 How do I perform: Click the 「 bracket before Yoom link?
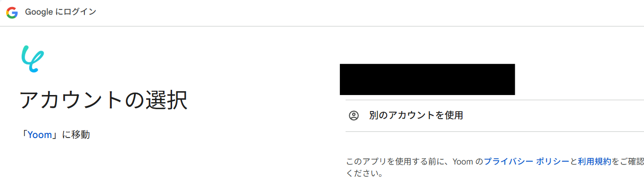point(24,135)
